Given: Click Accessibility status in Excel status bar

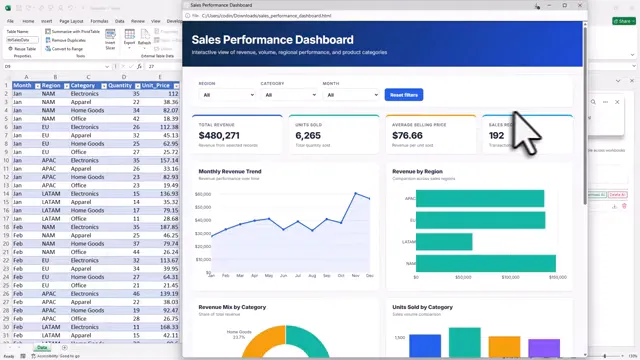Looking at the screenshot, I should pos(55,356).
